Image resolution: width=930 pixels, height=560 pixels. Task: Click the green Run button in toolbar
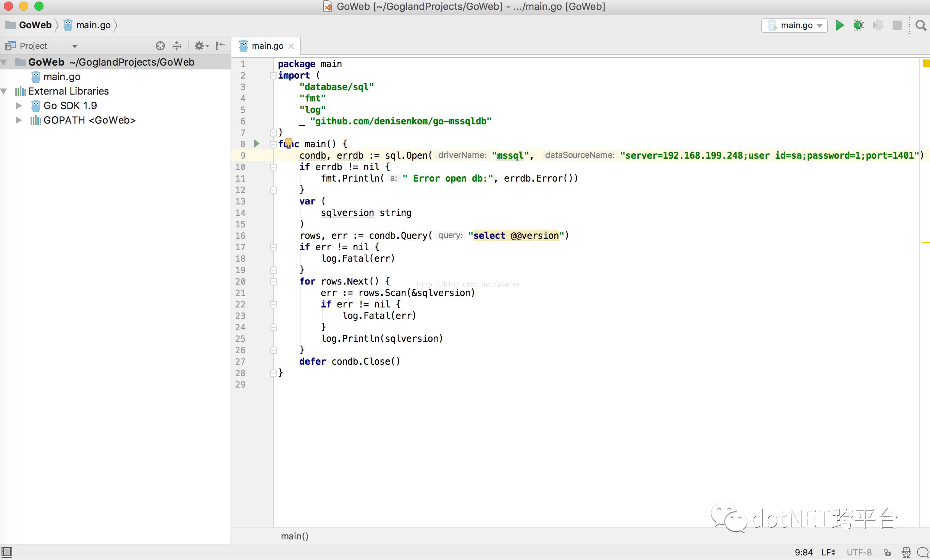[840, 26]
